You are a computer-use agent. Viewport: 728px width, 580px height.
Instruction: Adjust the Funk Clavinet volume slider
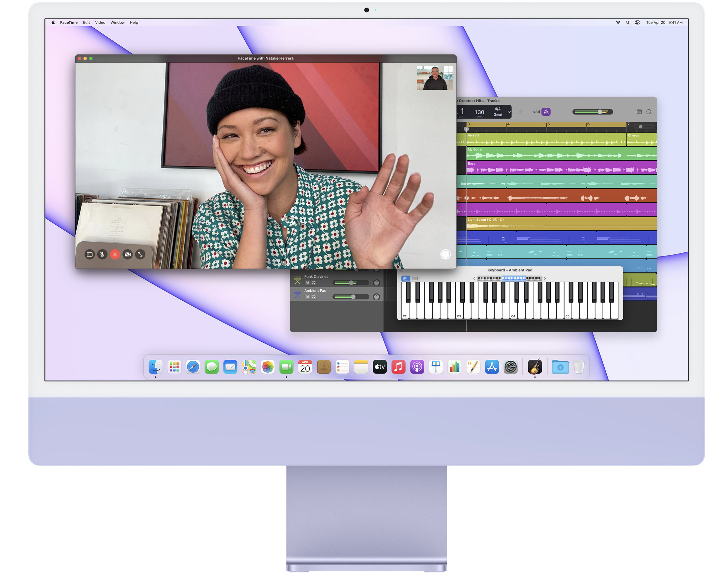click(350, 283)
